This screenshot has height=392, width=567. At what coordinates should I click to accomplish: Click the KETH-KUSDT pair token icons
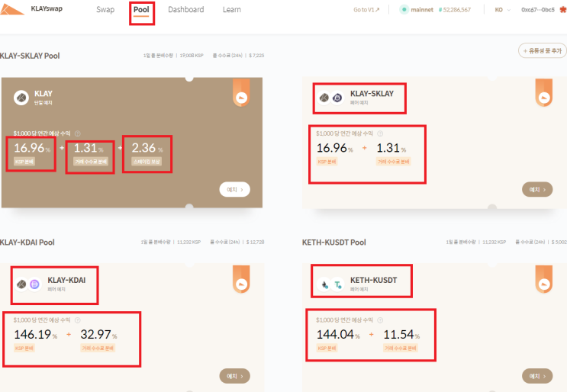tap(330, 284)
